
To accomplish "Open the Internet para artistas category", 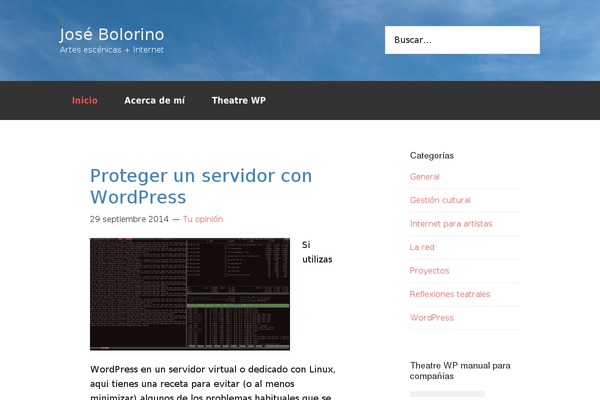I will coord(451,224).
